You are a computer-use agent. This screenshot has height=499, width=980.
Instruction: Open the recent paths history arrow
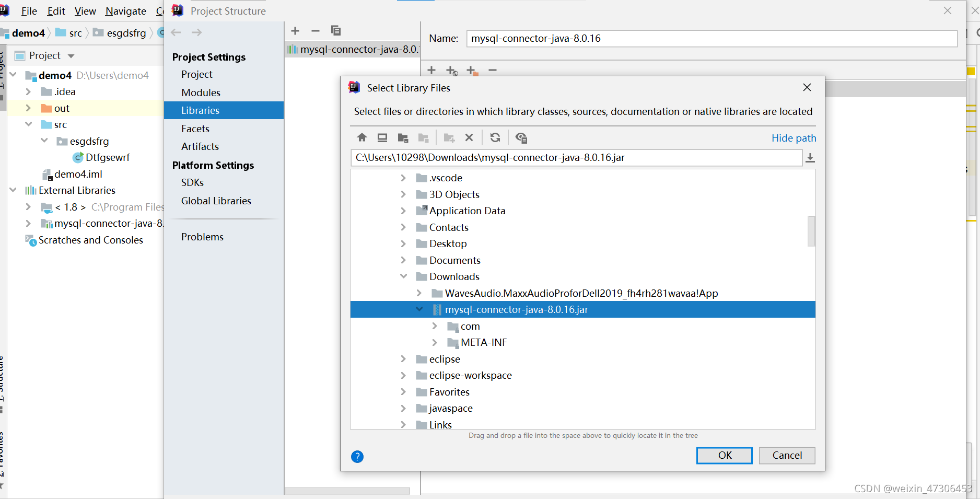810,158
